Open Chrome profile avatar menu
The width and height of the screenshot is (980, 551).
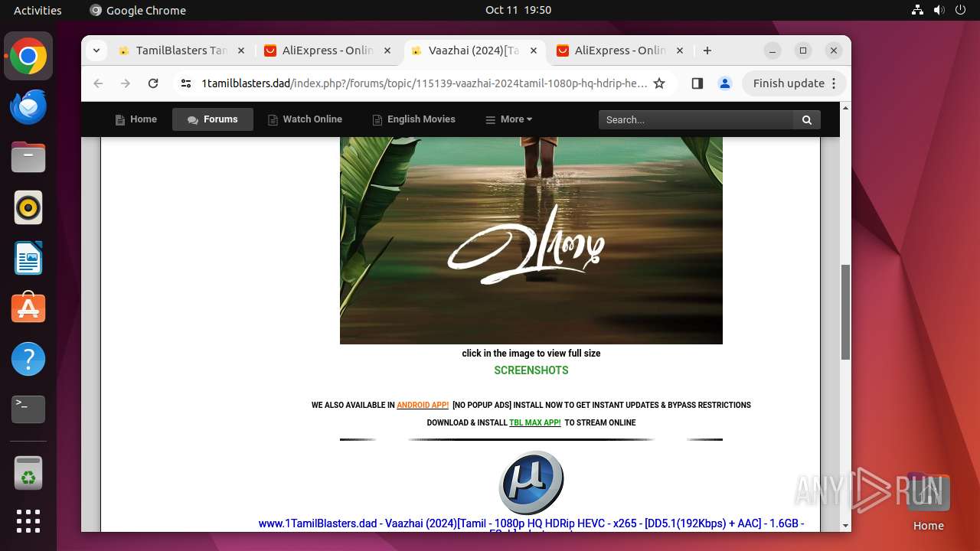click(x=725, y=83)
